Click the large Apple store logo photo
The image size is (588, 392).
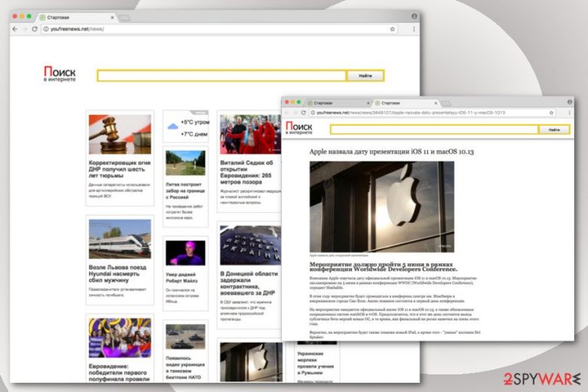[382, 207]
